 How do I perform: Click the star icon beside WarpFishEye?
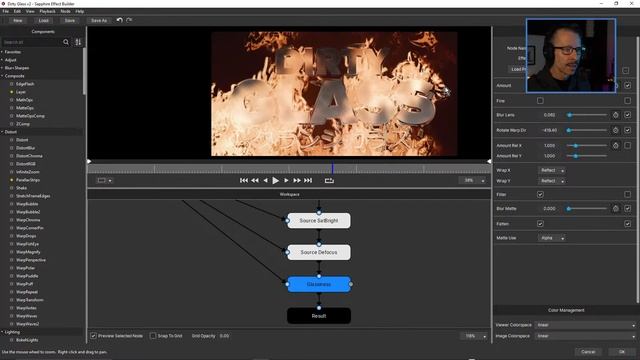tap(11, 244)
